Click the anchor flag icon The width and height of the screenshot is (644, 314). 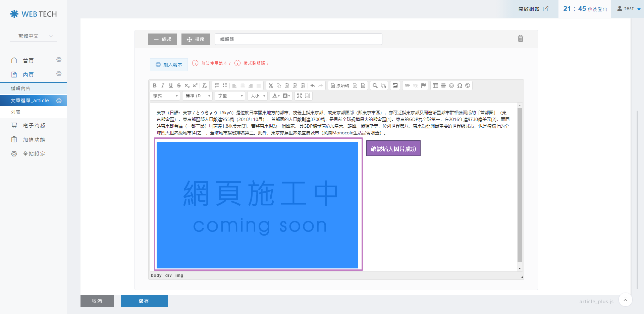pyautogui.click(x=423, y=85)
